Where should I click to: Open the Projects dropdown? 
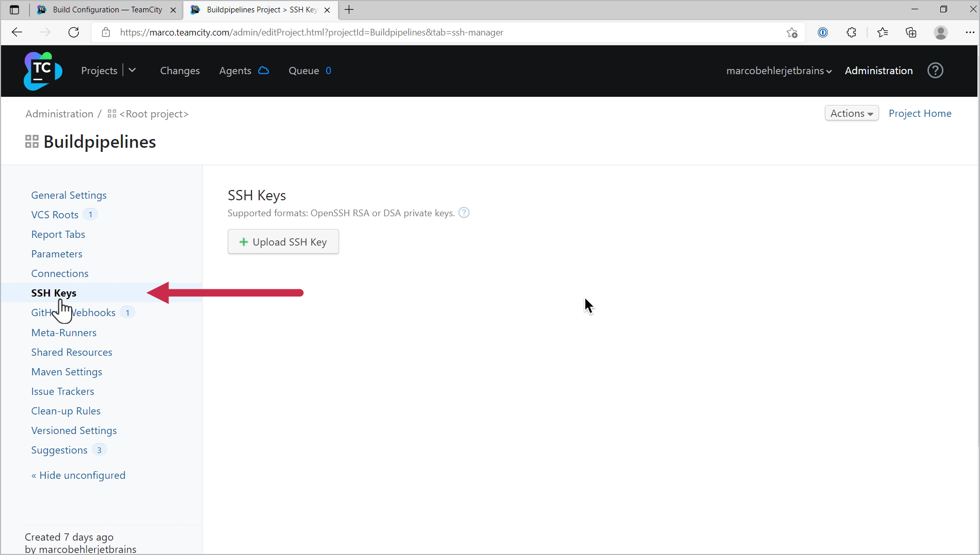[133, 70]
